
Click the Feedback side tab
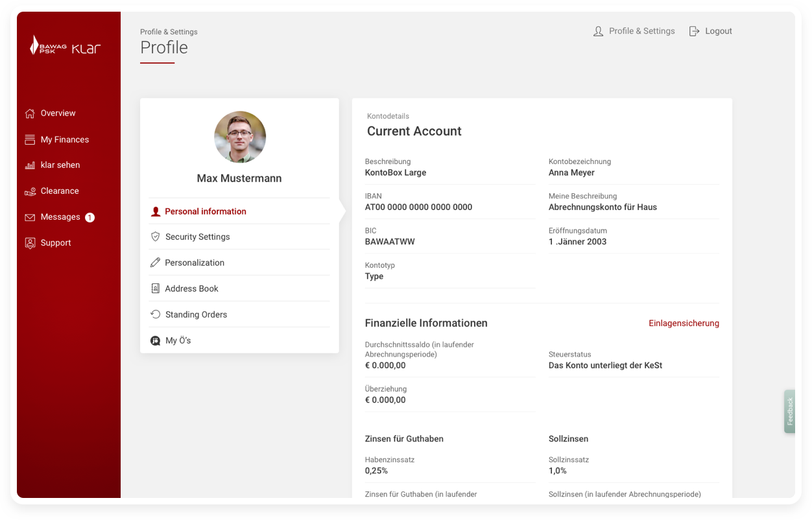(x=789, y=411)
